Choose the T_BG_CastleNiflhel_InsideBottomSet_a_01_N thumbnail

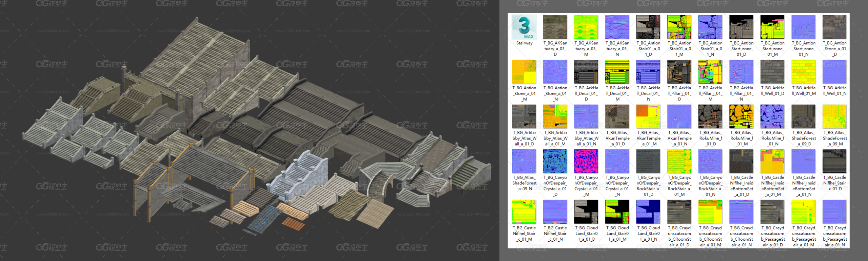804,162
